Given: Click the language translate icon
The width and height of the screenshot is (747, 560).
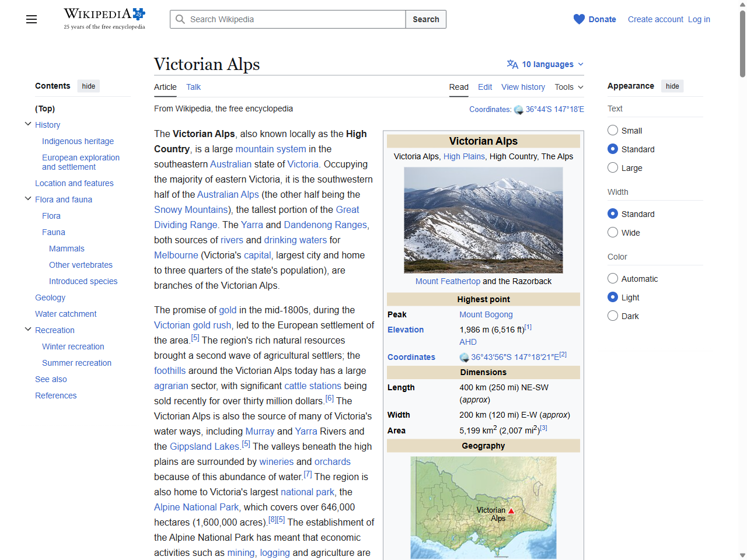Looking at the screenshot, I should click(512, 64).
